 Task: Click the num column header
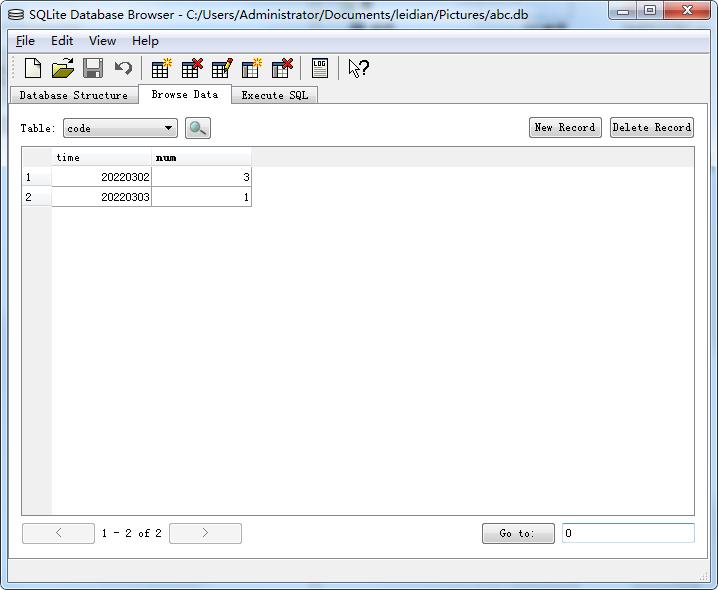point(201,158)
